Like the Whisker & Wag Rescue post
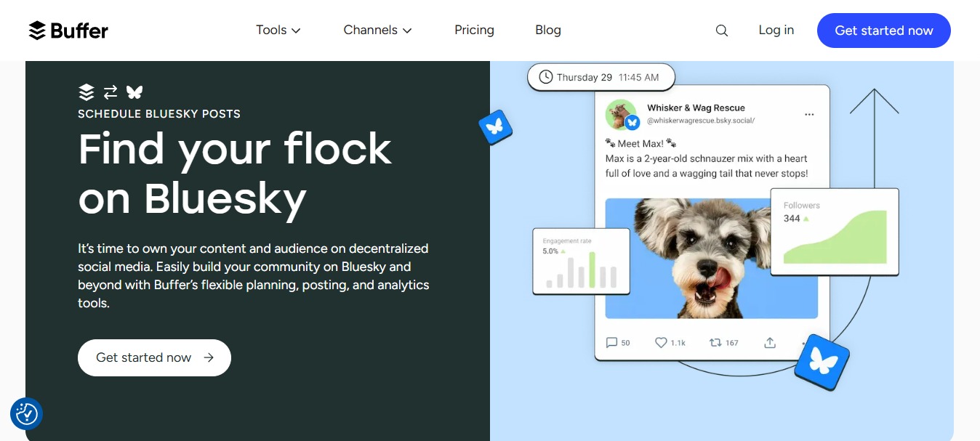Viewport: 980px width, 441px height. [x=661, y=342]
